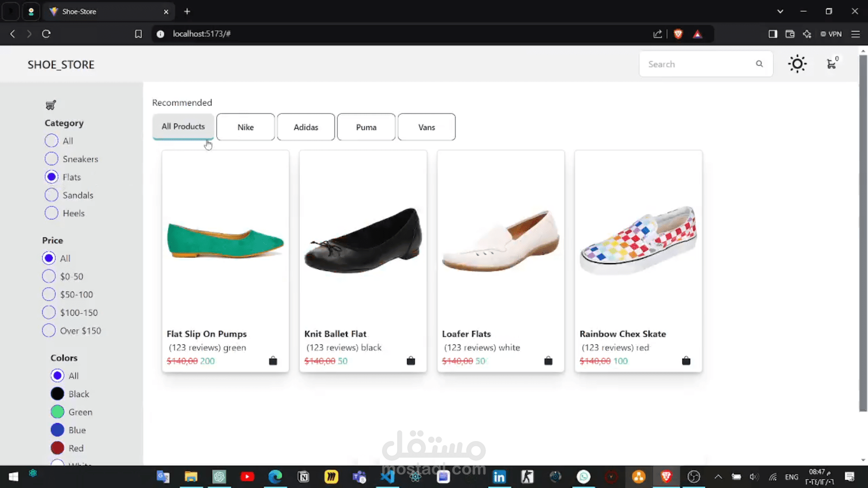Toggle the light/dark theme sun icon
The image size is (868, 488).
click(x=797, y=64)
